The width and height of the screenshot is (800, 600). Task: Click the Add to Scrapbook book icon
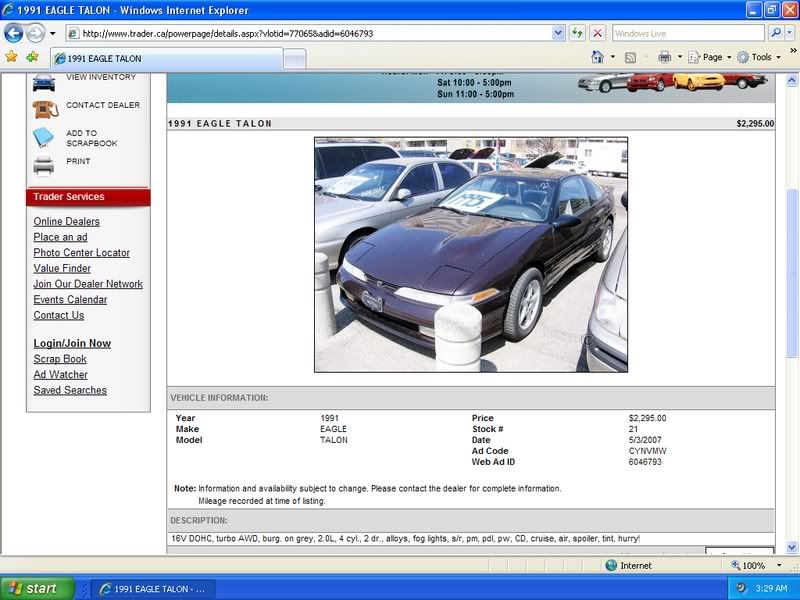44,138
